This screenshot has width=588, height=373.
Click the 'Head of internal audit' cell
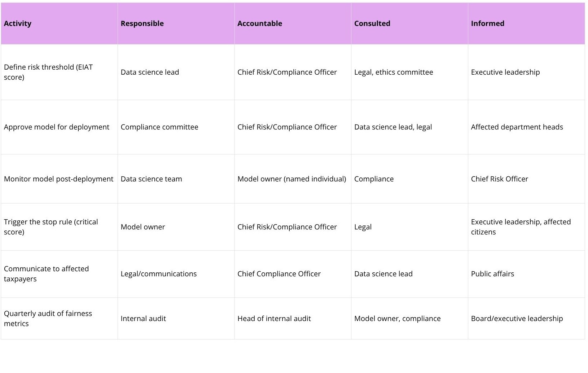(293, 319)
